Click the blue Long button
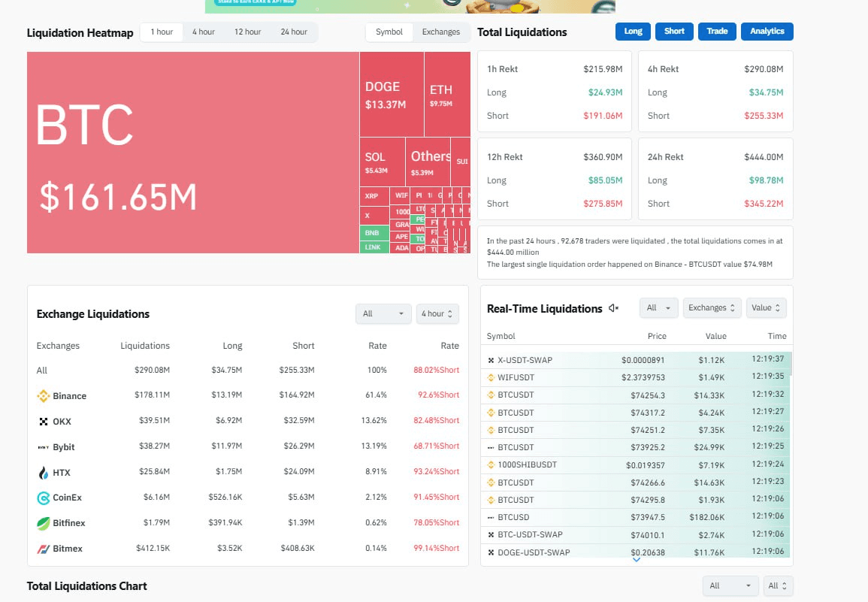 point(633,32)
